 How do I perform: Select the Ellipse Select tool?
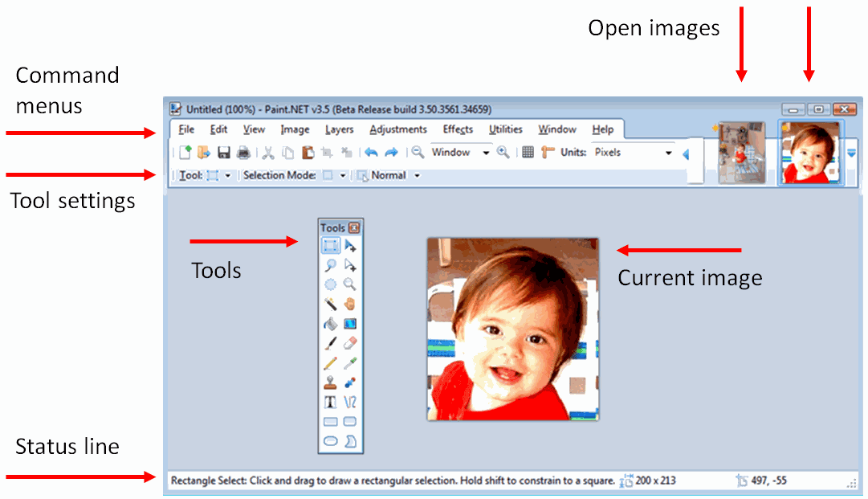coord(329,284)
